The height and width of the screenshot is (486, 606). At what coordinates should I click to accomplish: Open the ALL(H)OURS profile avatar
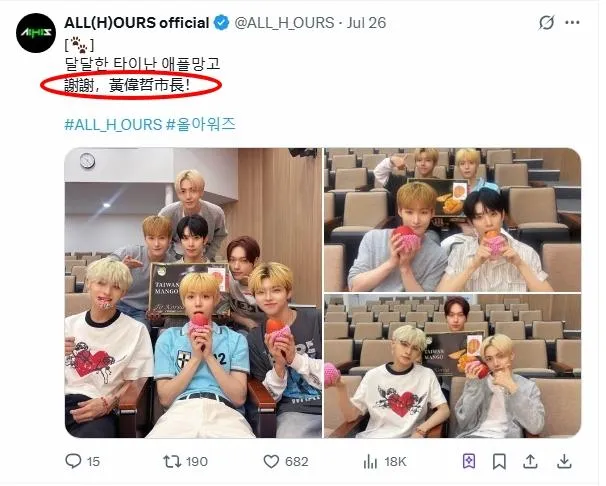coord(36,33)
